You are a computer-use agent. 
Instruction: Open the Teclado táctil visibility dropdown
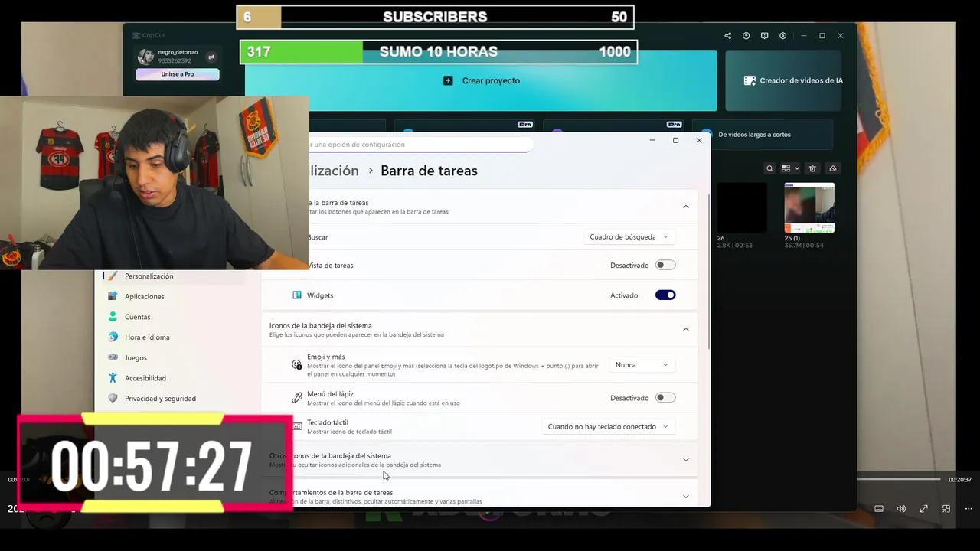click(x=609, y=426)
